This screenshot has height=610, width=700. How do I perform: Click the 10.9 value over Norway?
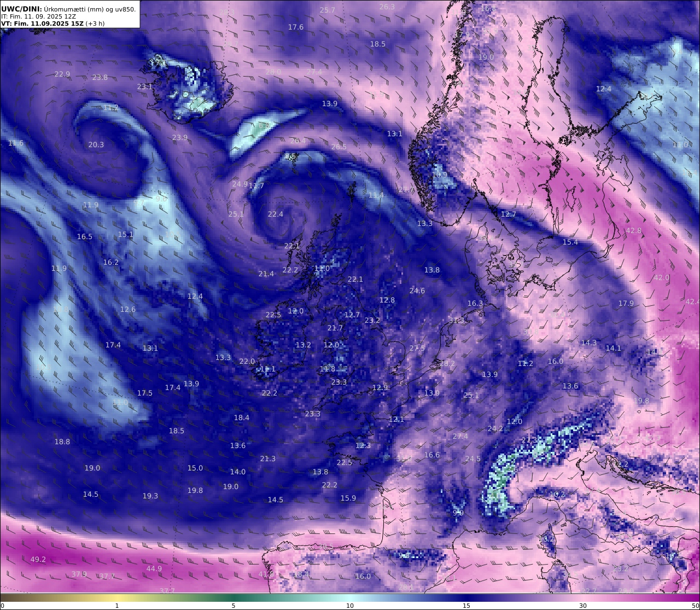[440, 175]
